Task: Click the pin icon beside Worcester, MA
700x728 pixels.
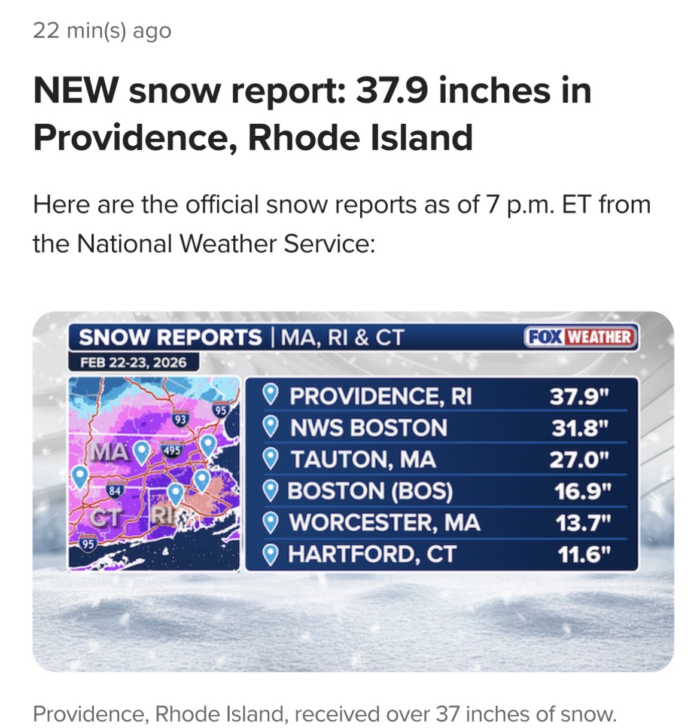Action: click(271, 522)
